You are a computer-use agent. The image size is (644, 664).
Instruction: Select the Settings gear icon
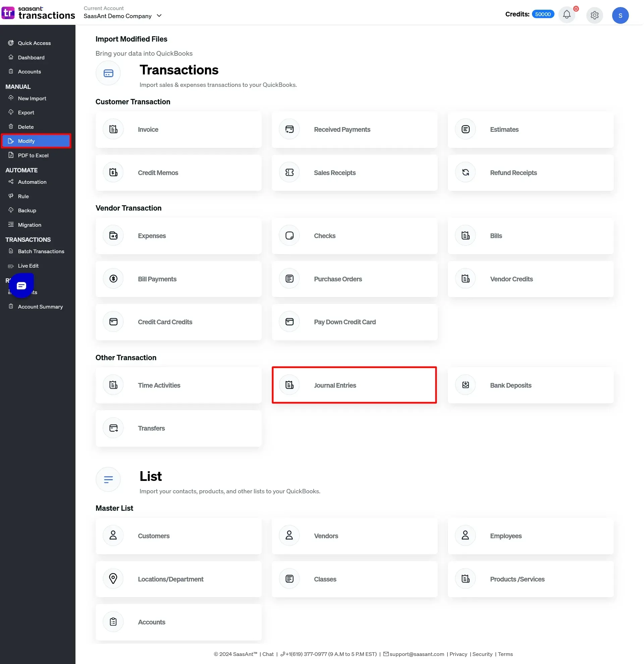[595, 15]
